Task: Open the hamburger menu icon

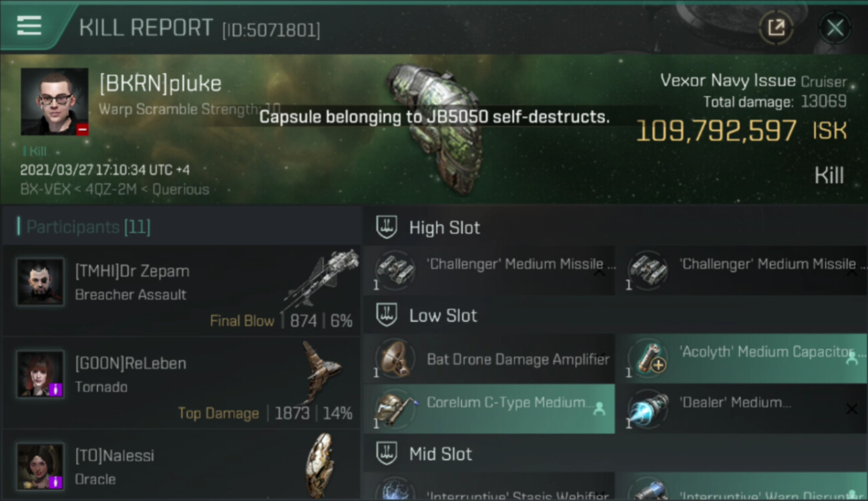Action: [29, 26]
